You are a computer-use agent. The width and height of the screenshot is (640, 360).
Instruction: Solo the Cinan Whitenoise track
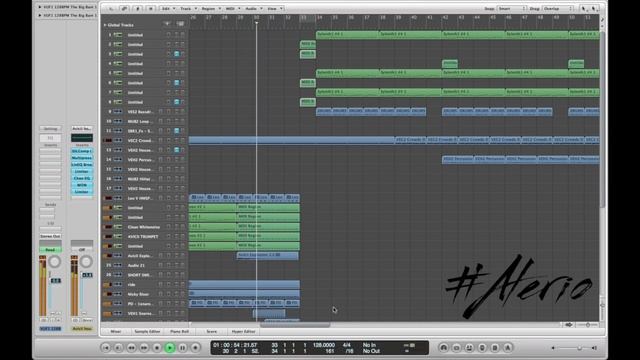coord(182,227)
